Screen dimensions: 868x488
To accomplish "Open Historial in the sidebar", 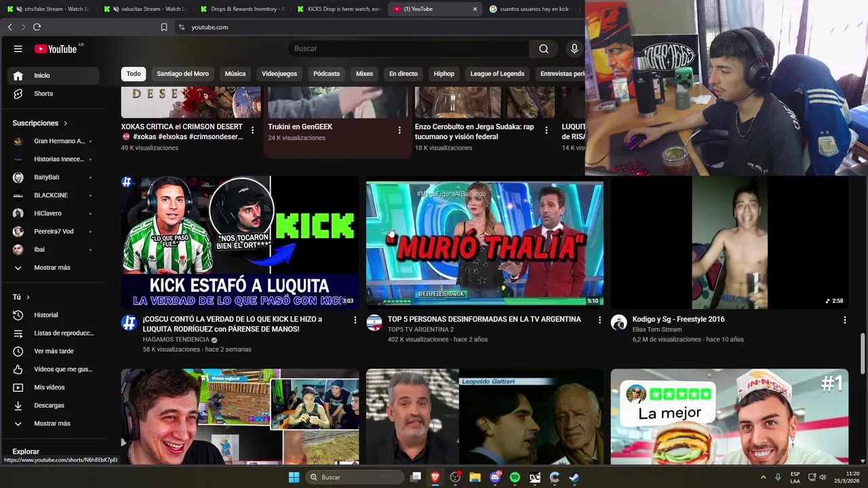I will point(53,315).
